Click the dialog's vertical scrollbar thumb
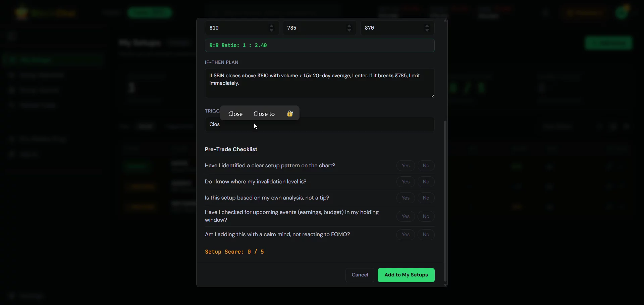 [445, 201]
